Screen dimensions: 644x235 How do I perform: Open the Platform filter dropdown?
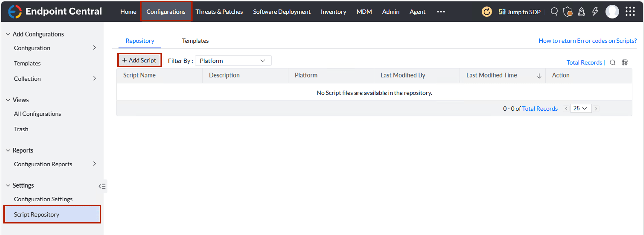[x=233, y=61]
